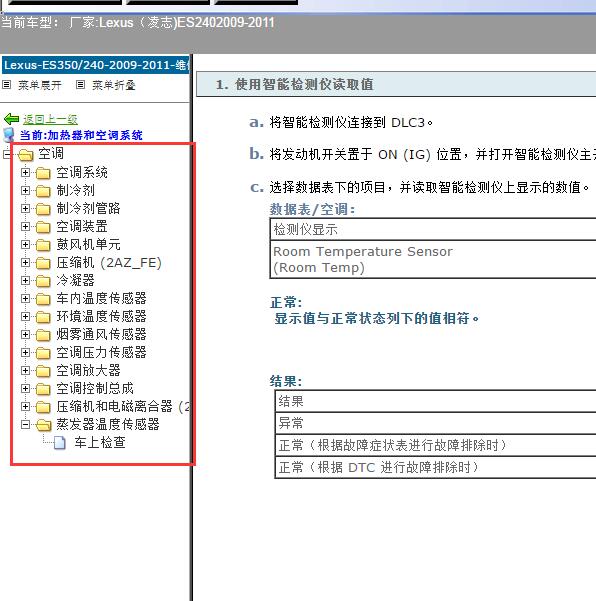Click the 空调控制总成 folder icon

(x=43, y=389)
